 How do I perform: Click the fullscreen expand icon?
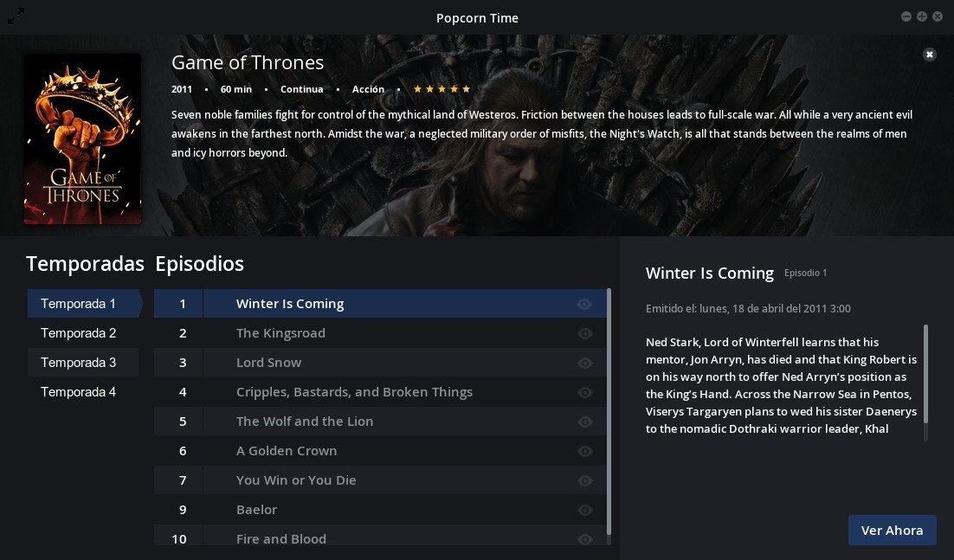16,16
